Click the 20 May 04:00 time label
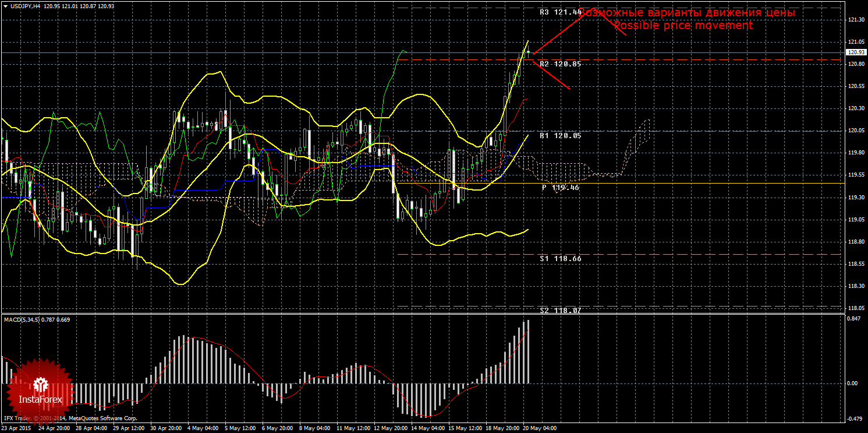Image resolution: width=868 pixels, height=433 pixels. [540, 428]
